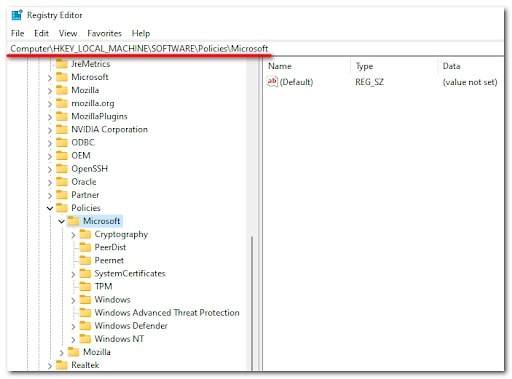Click the Windows Defender folder icon

(x=85, y=326)
